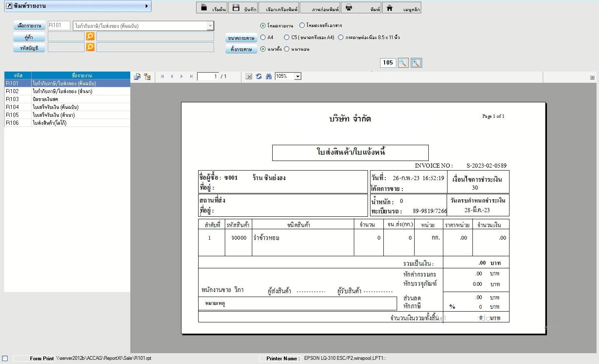The height and width of the screenshot is (364, 599).
Task: Click the page number input field
Action: 208,77
